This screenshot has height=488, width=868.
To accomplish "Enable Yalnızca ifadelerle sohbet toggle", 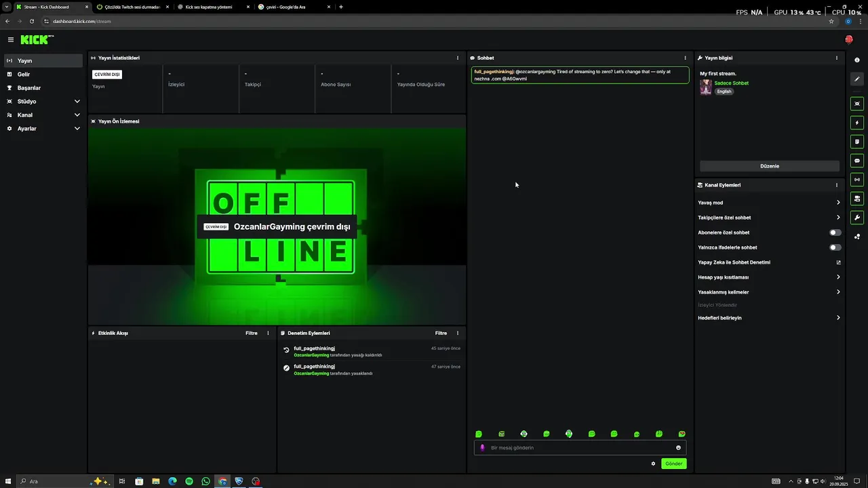I will pos(835,247).
